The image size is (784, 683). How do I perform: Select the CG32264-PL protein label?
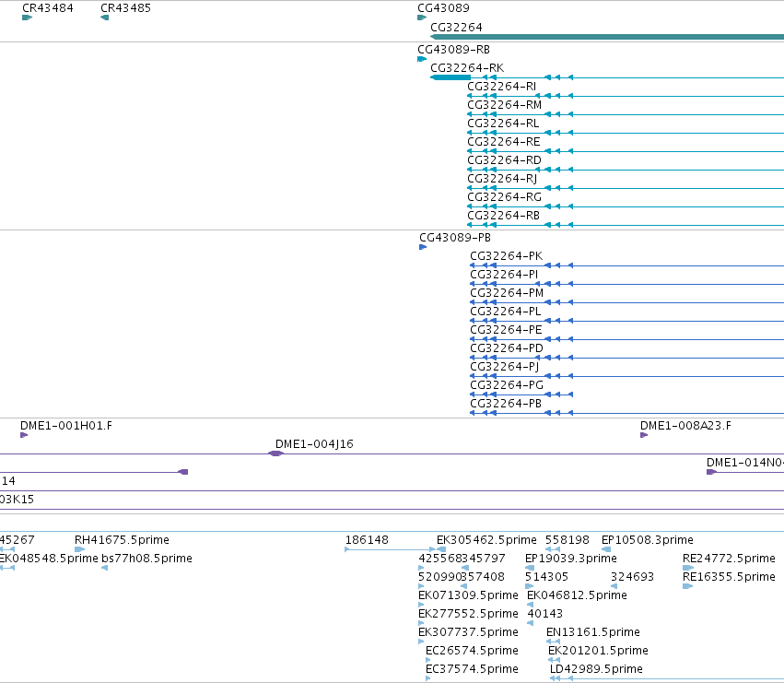tap(506, 312)
